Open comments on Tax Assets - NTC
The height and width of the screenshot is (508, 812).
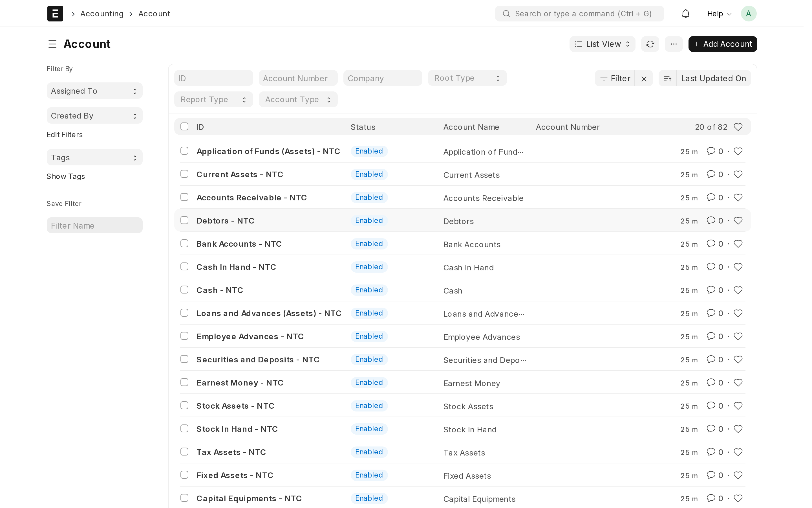tap(715, 452)
